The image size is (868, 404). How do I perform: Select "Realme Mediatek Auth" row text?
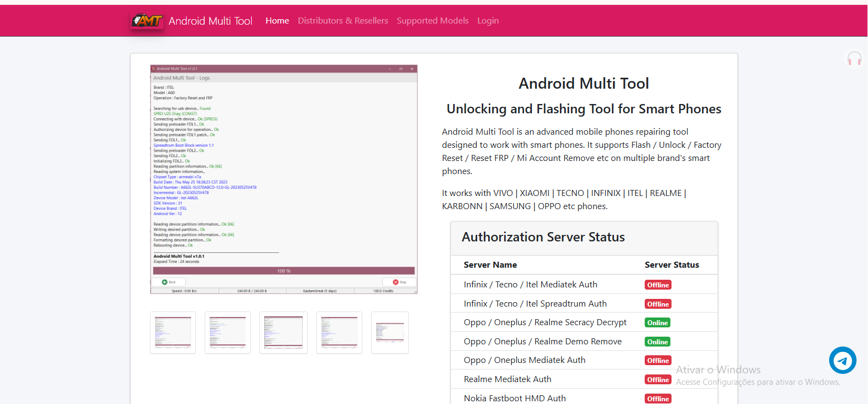coord(508,379)
